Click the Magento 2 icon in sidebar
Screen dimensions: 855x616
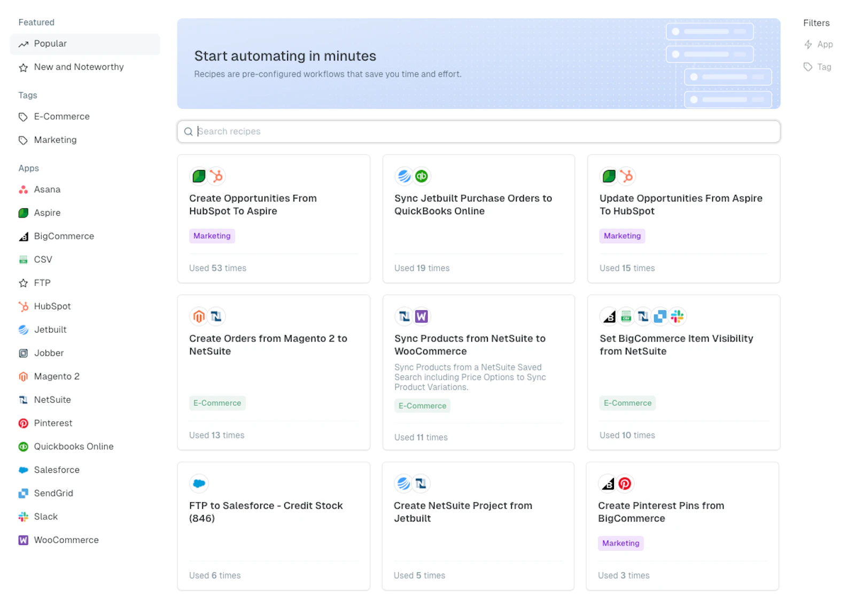pos(23,377)
